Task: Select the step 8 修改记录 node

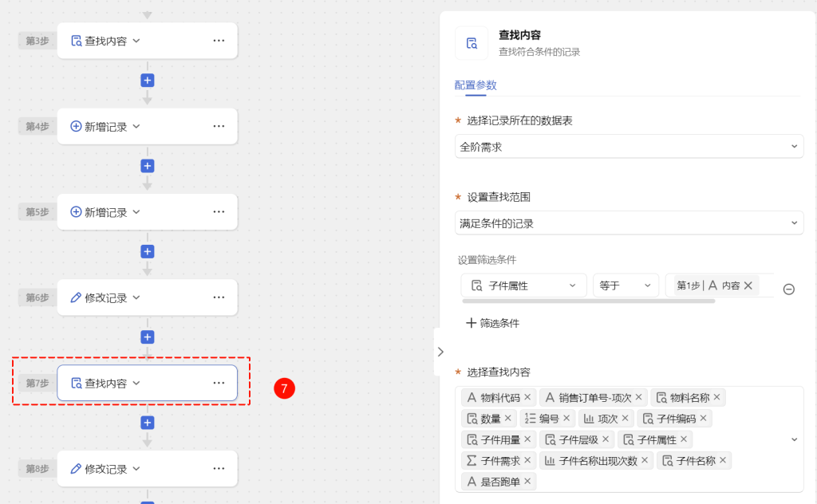Action: tap(148, 469)
